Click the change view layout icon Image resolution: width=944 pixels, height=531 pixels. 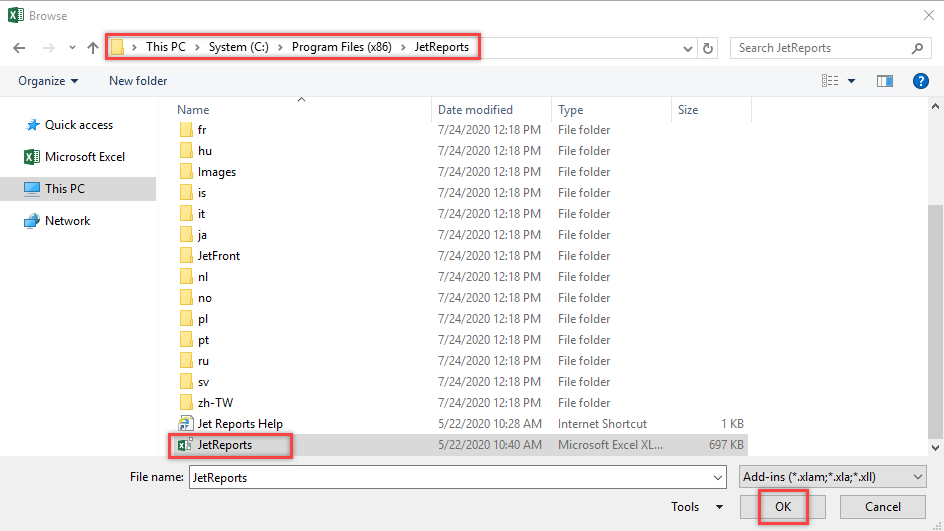(830, 81)
